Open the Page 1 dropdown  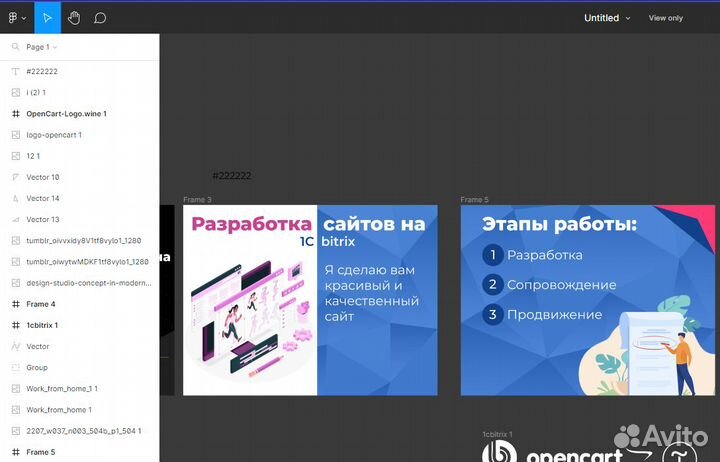[x=41, y=47]
